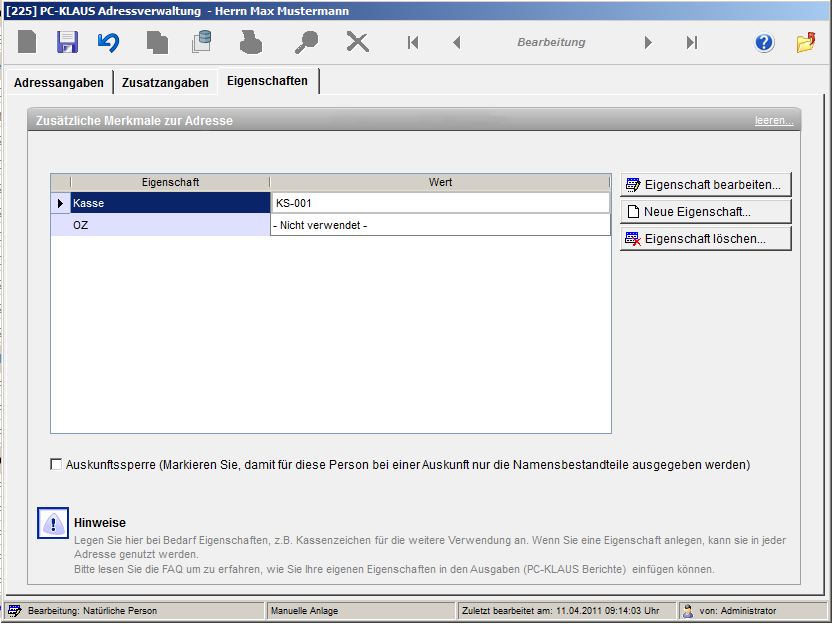Click the open folder icon

point(805,42)
